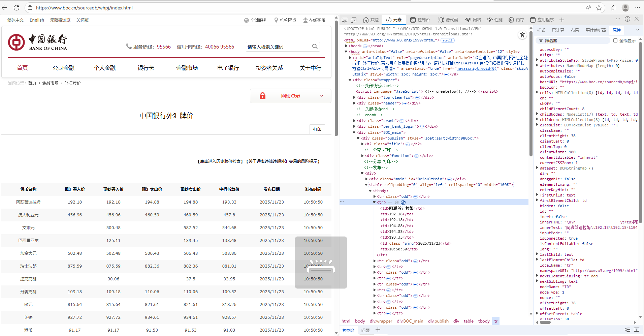This screenshot has height=336, width=644.
Task: Switch to the 控制台 tab in DevTools toolbar
Action: (x=420, y=20)
